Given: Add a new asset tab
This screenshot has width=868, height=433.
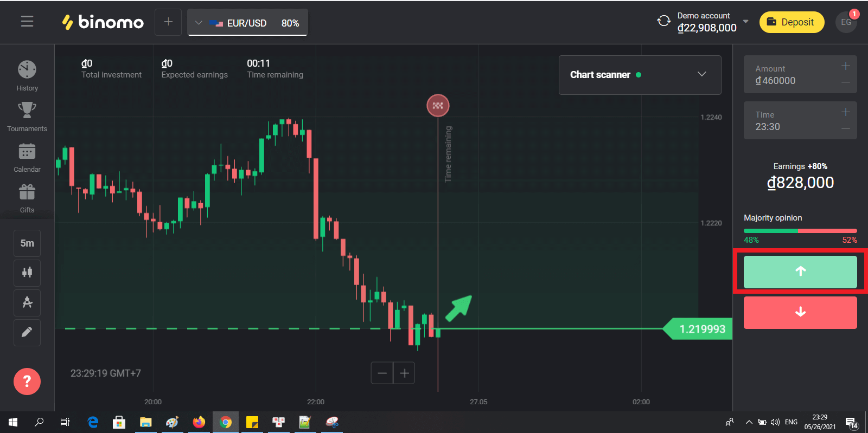Looking at the screenshot, I should click(168, 22).
